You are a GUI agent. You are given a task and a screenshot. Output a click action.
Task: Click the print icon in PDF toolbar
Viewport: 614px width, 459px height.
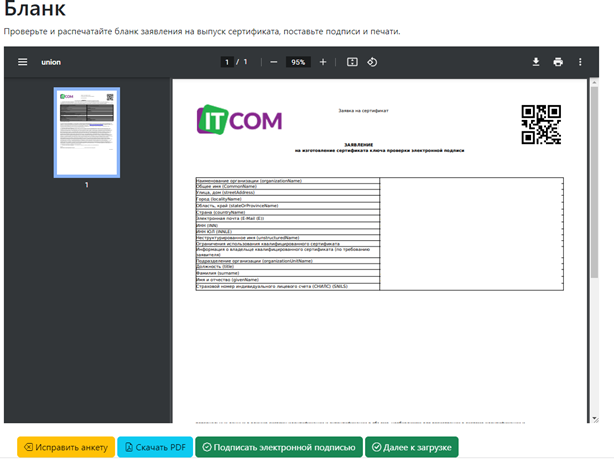[558, 62]
